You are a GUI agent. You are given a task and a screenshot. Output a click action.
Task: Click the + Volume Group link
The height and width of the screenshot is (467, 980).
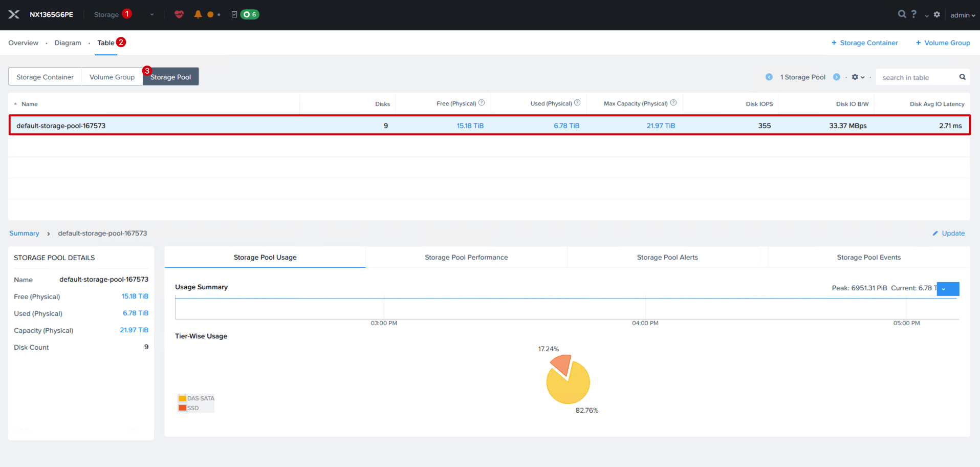tap(943, 43)
